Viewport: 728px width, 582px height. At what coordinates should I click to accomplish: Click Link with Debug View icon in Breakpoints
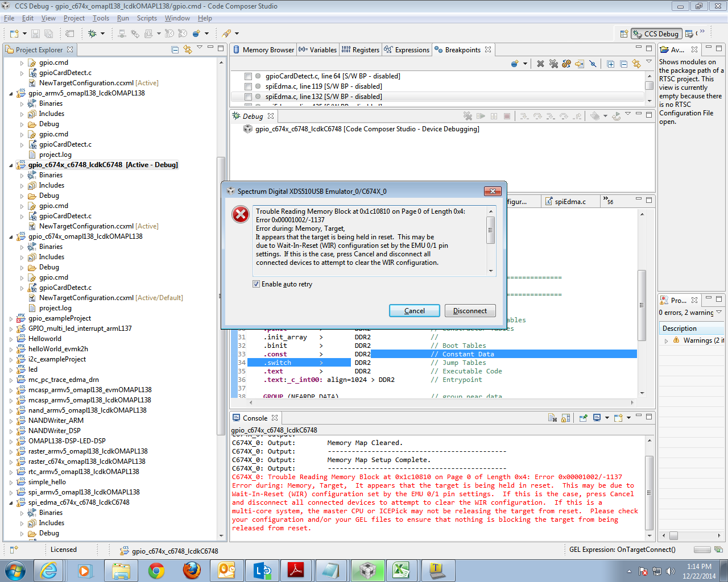[x=636, y=64]
